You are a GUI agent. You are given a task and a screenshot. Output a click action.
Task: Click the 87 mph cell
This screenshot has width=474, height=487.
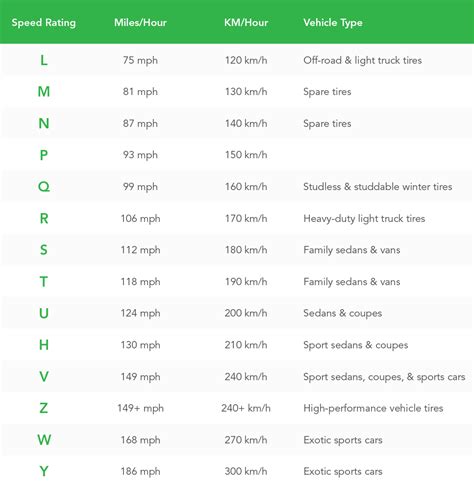click(x=140, y=124)
